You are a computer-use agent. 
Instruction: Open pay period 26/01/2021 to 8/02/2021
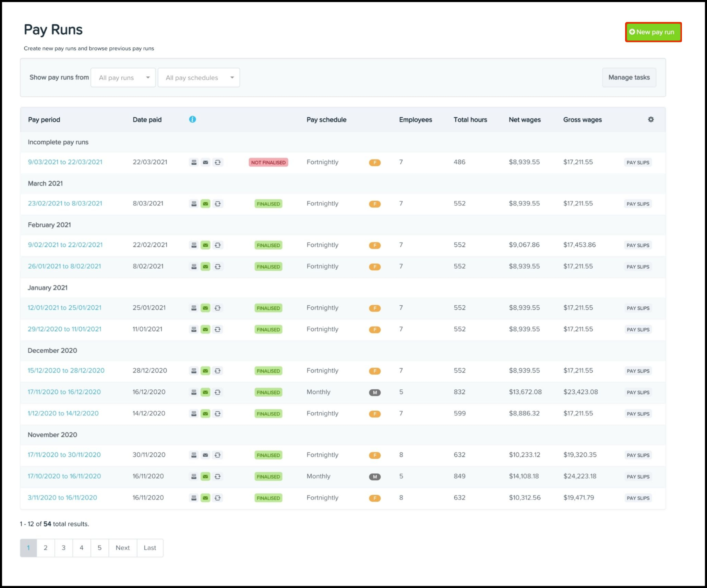click(64, 266)
